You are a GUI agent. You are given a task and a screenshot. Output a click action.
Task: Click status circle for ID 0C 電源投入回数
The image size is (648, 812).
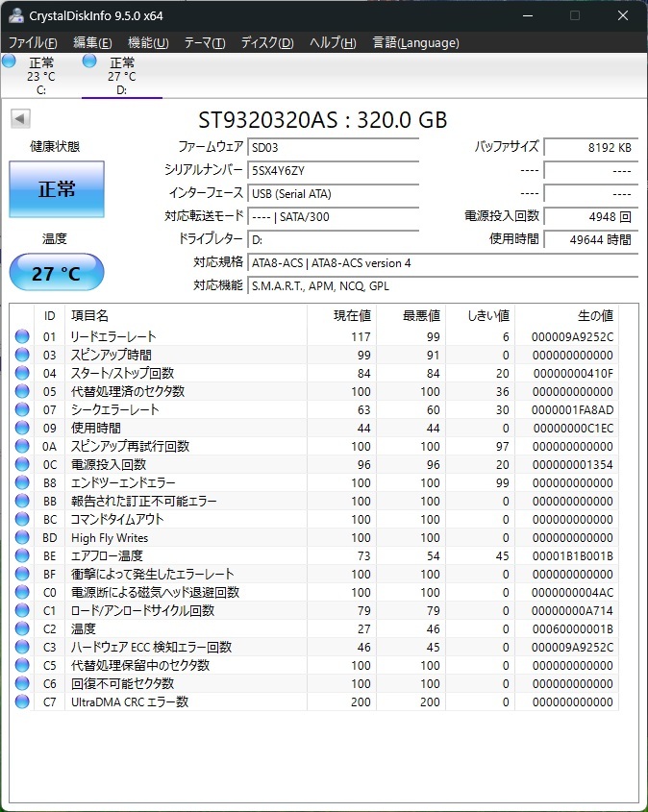(22, 464)
